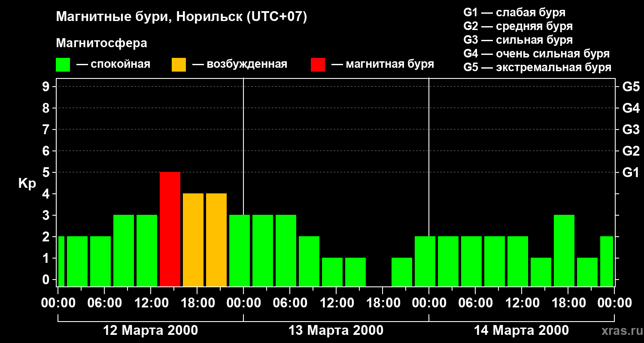Viewport: 644px width, 343px height.
Task: Select the red Kp 5 storm bar
Action: (x=170, y=229)
